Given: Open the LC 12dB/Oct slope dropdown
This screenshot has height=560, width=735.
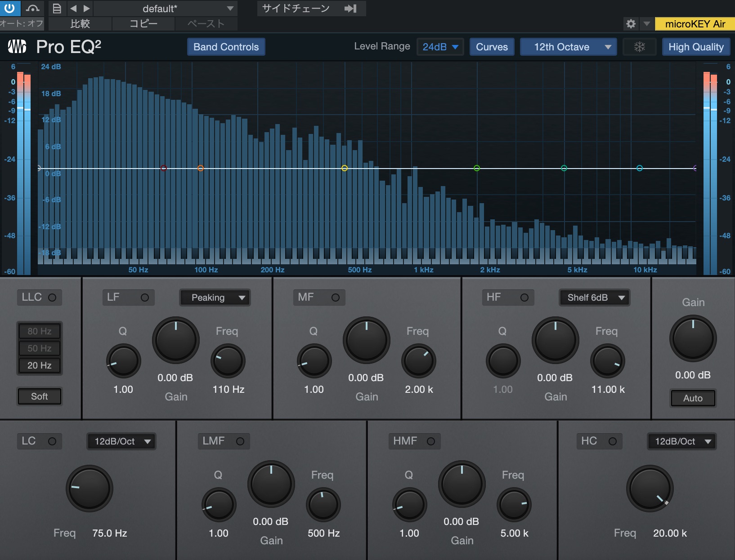Looking at the screenshot, I should [x=121, y=441].
